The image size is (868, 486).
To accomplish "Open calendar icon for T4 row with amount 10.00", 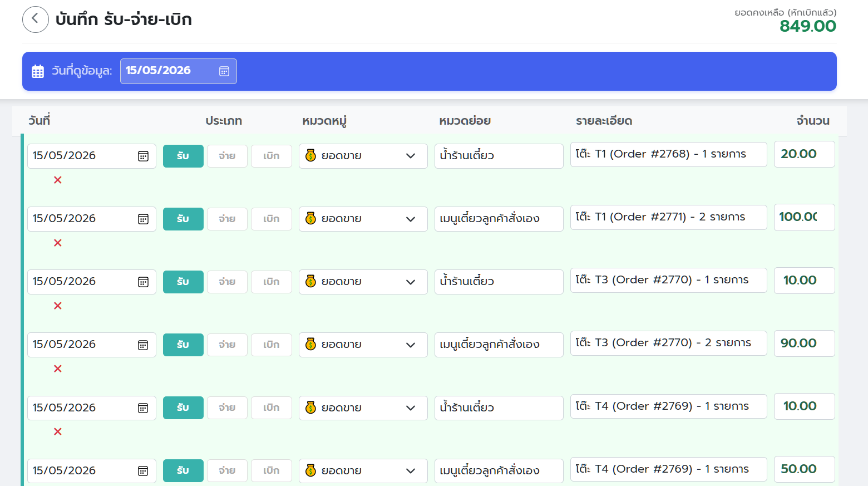I will pyautogui.click(x=143, y=409).
